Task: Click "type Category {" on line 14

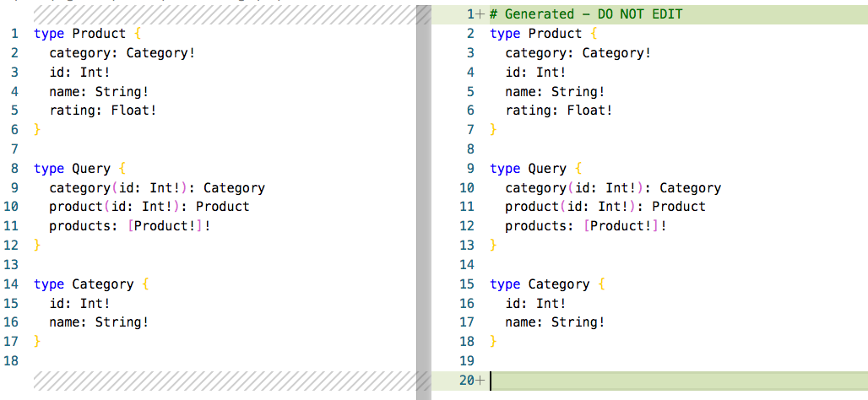Action: click(x=91, y=284)
